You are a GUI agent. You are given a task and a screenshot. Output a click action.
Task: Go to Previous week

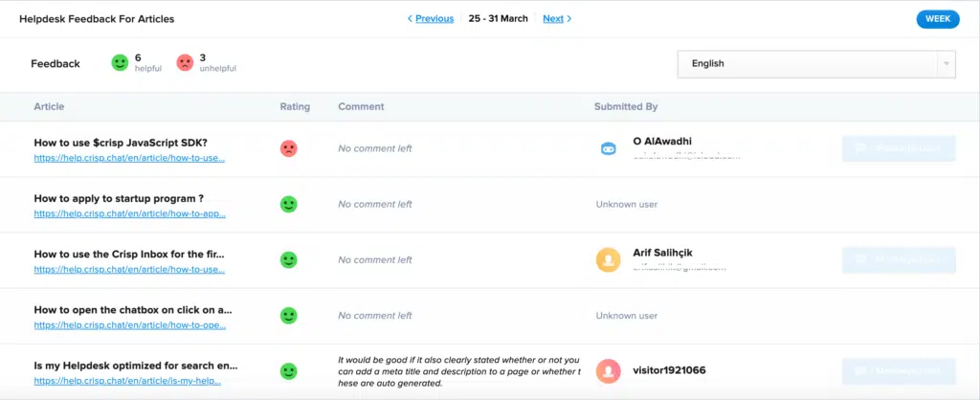[430, 18]
